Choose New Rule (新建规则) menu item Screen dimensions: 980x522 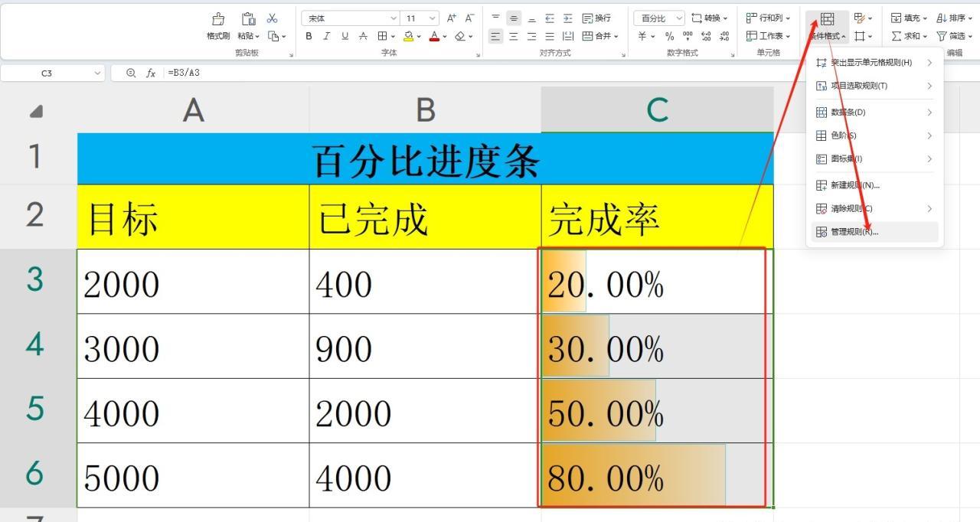pyautogui.click(x=874, y=185)
